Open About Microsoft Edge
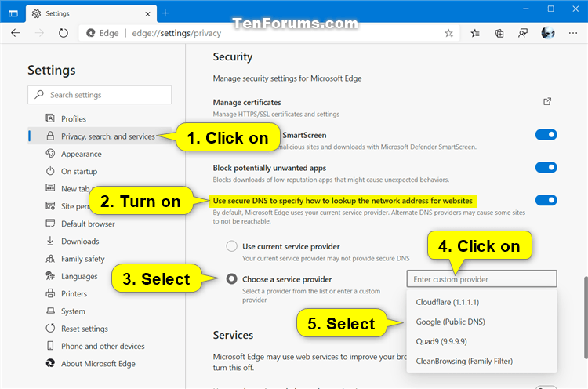The image size is (588, 389). click(x=100, y=363)
